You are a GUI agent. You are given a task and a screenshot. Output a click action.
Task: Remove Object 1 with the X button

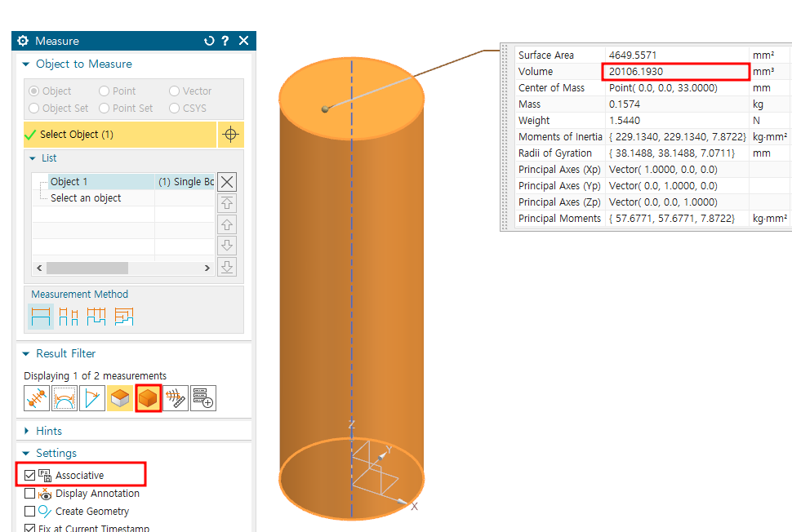pos(228,182)
